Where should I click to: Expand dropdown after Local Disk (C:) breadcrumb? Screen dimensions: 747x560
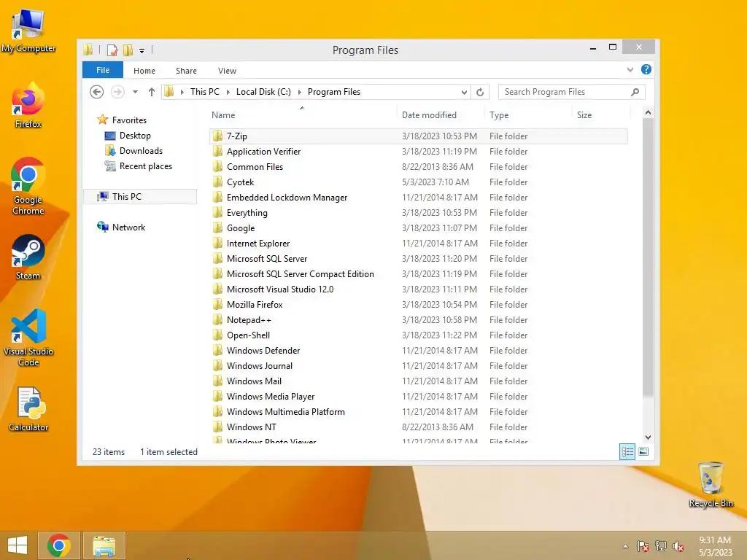(x=300, y=92)
